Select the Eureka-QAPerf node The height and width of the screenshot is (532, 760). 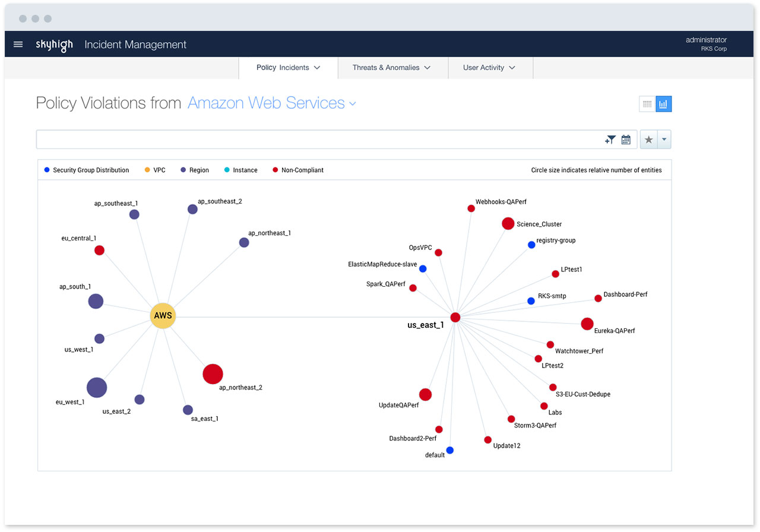coord(587,324)
